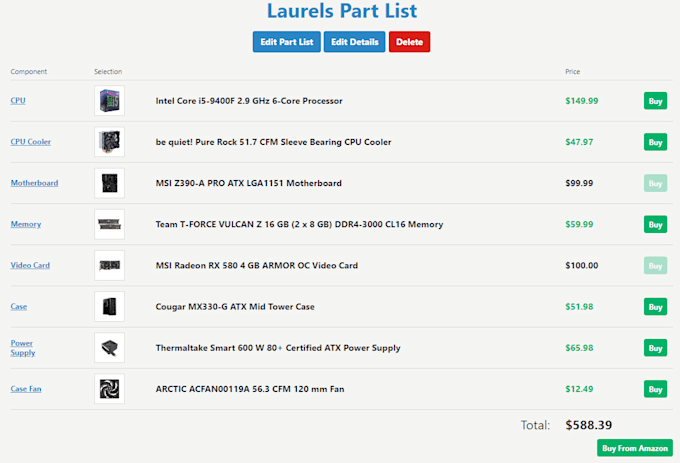The height and width of the screenshot is (463, 680).
Task: Select the Cougar MX330-G case name
Action: 235,306
